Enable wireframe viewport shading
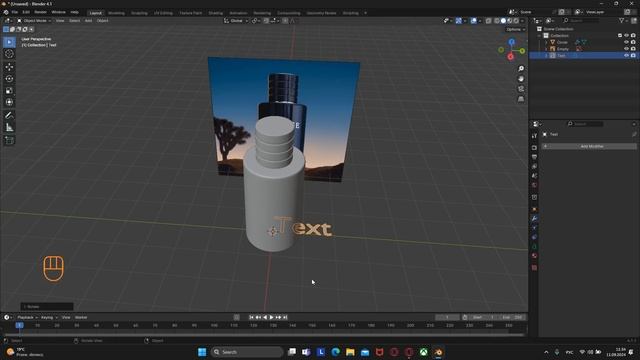The image size is (640, 360). 496,21
